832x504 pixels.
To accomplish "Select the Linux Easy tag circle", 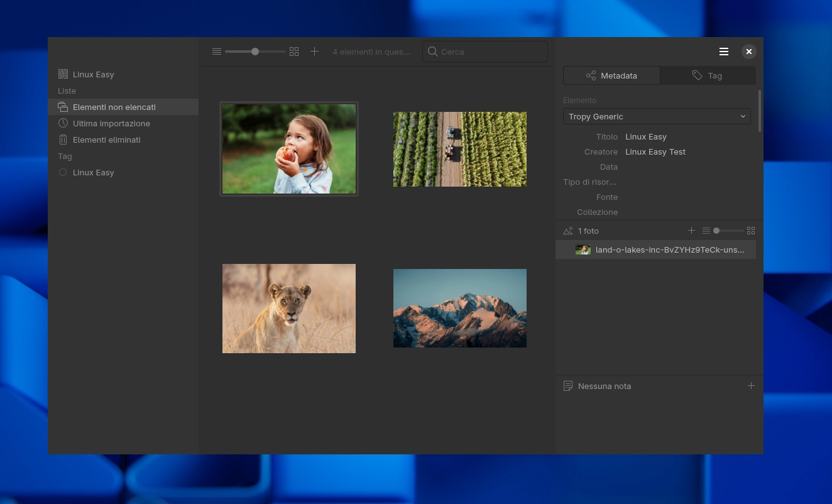I will [x=63, y=172].
